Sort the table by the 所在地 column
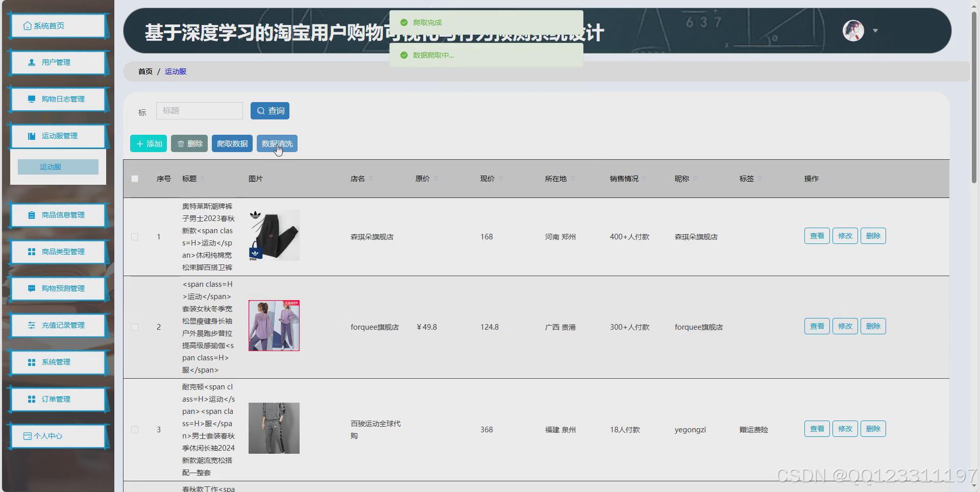Viewport: 980px width, 492px height. tap(573, 179)
